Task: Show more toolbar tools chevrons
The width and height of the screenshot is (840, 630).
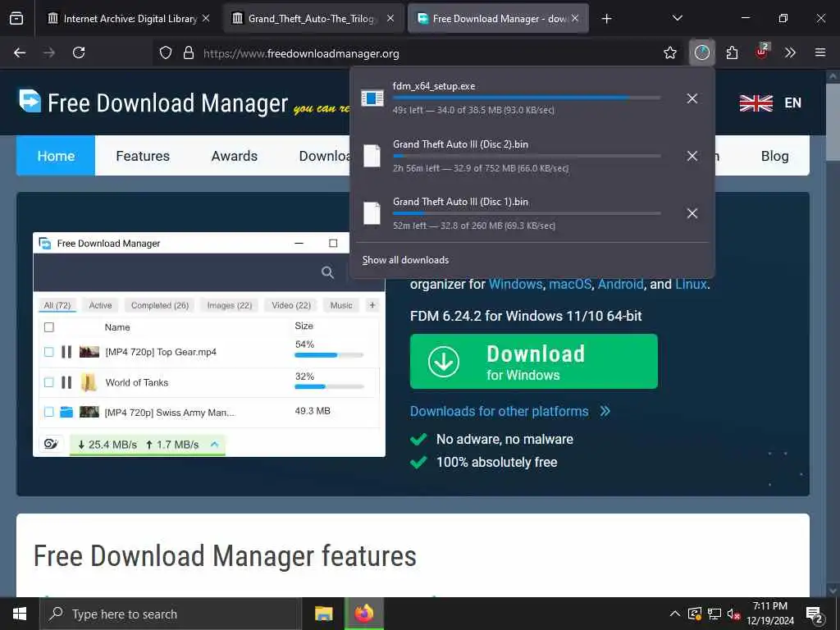Action: click(x=790, y=52)
